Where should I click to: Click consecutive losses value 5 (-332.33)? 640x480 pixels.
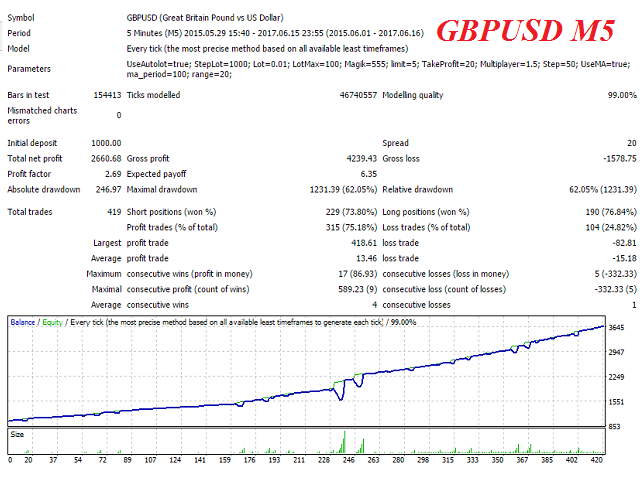coord(615,274)
